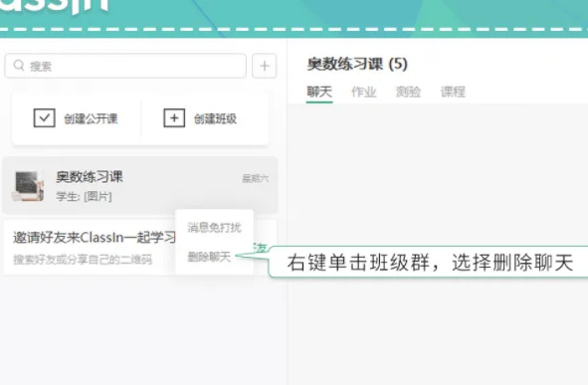
Task: Click the plus button beside search box
Action: pos(265,66)
